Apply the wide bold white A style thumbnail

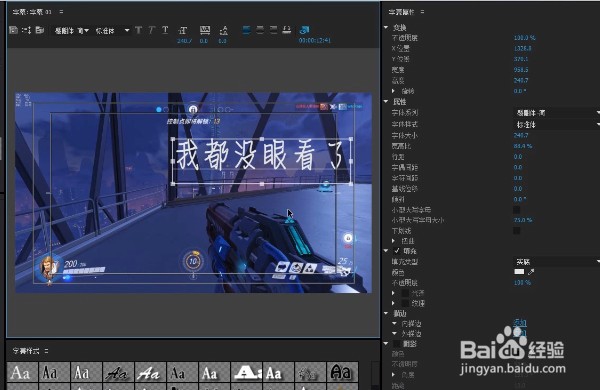tap(246, 372)
